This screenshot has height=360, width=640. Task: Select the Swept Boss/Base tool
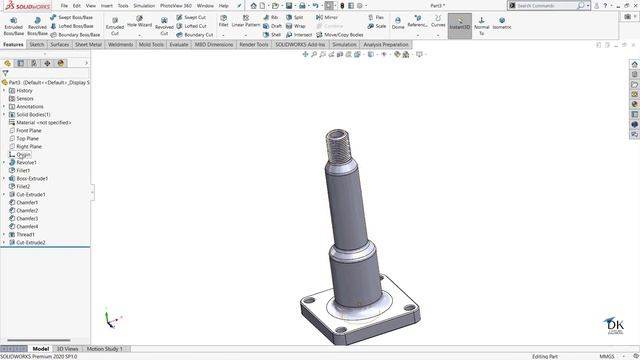point(71,17)
